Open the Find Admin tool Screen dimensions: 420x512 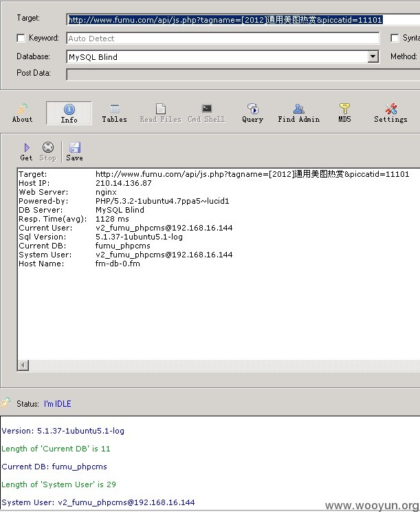point(299,113)
